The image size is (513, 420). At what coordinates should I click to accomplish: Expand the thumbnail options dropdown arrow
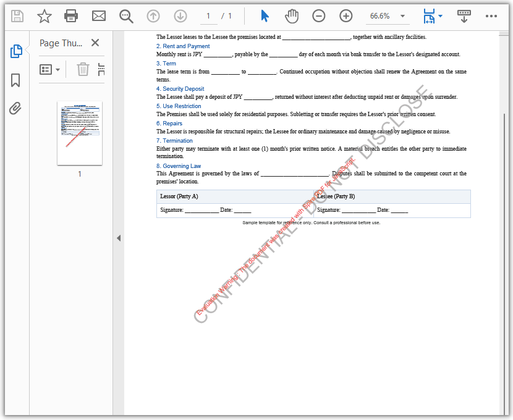[58, 70]
